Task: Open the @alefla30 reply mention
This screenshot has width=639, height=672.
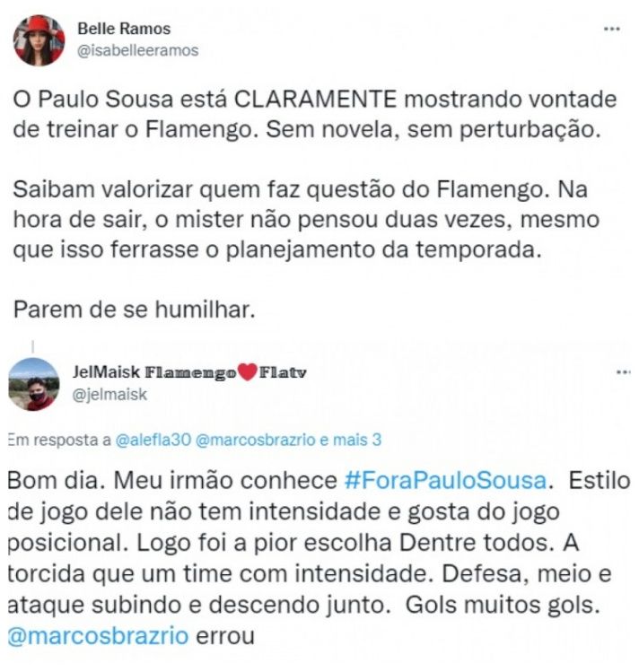Action: pyautogui.click(x=153, y=441)
